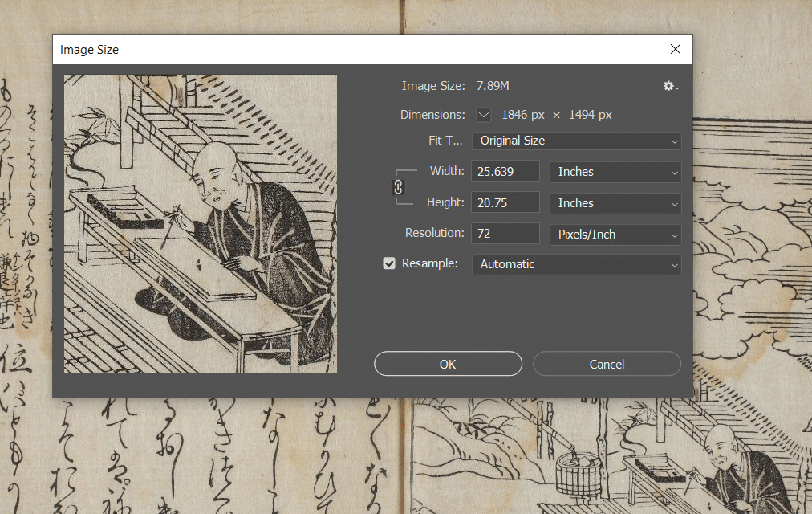Viewport: 812px width, 514px height.
Task: Click the image preview thumbnail
Action: [x=201, y=224]
